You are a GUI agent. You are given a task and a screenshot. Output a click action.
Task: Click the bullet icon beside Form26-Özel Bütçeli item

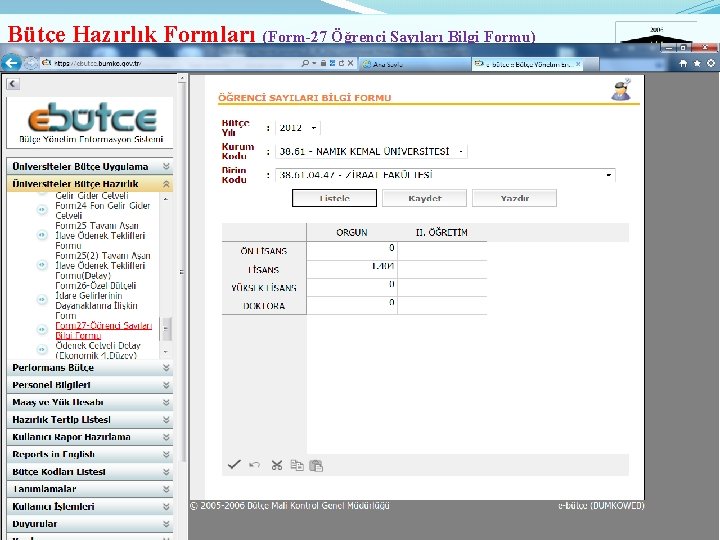pos(42,299)
